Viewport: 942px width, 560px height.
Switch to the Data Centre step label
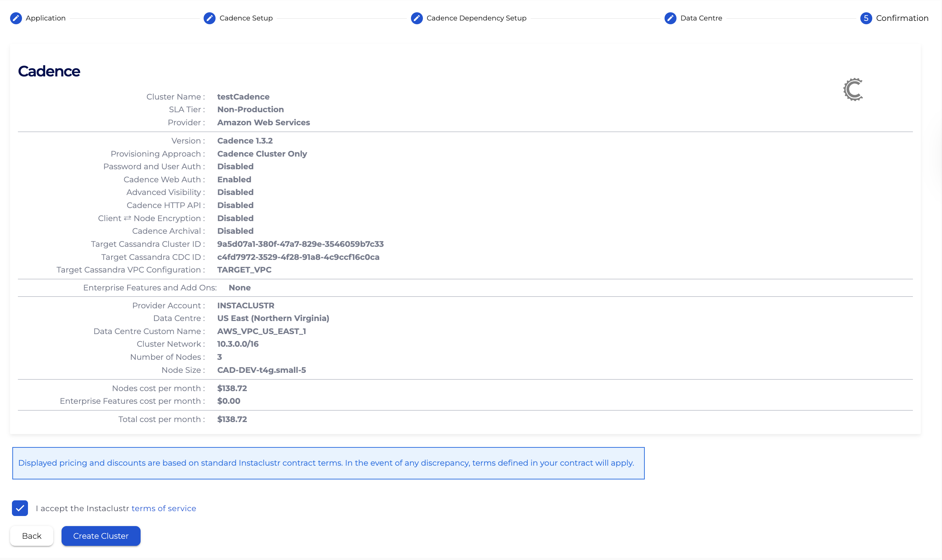701,18
